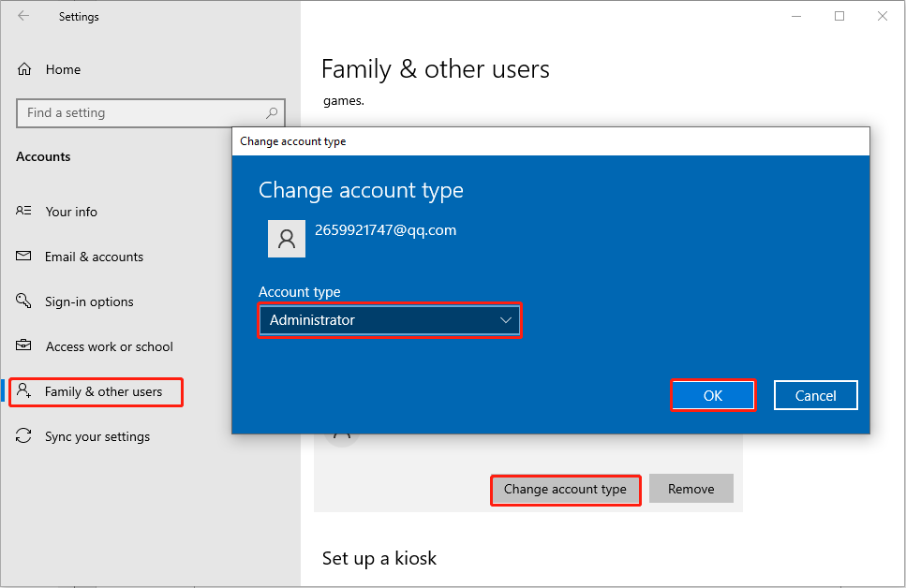The height and width of the screenshot is (588, 906).
Task: Open the Account type dropdown
Action: click(x=390, y=320)
